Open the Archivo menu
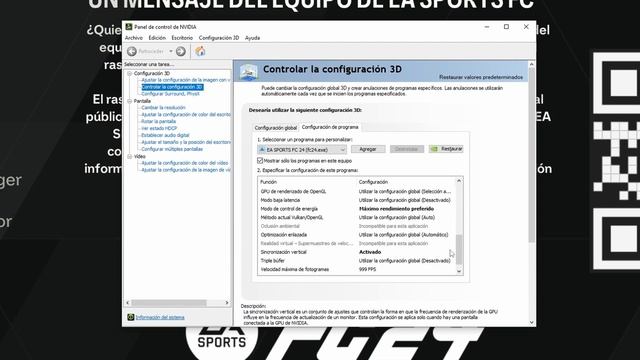This screenshot has width=640, height=360. pyautogui.click(x=134, y=38)
